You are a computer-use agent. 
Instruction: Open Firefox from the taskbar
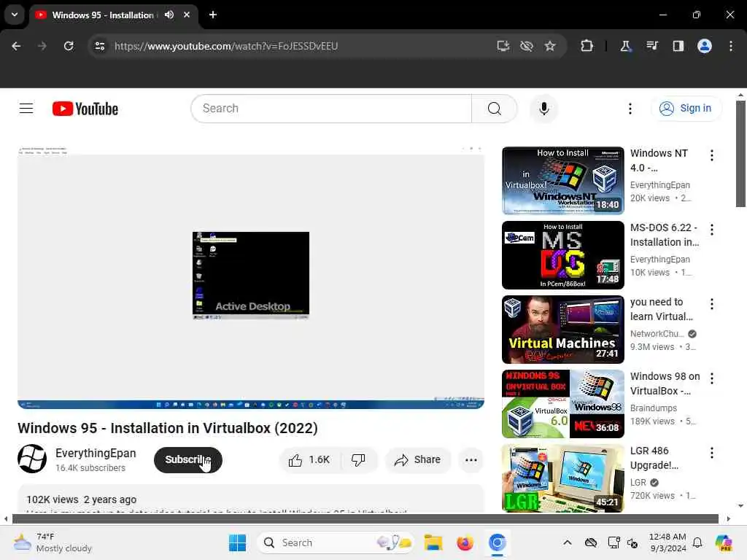(x=465, y=542)
